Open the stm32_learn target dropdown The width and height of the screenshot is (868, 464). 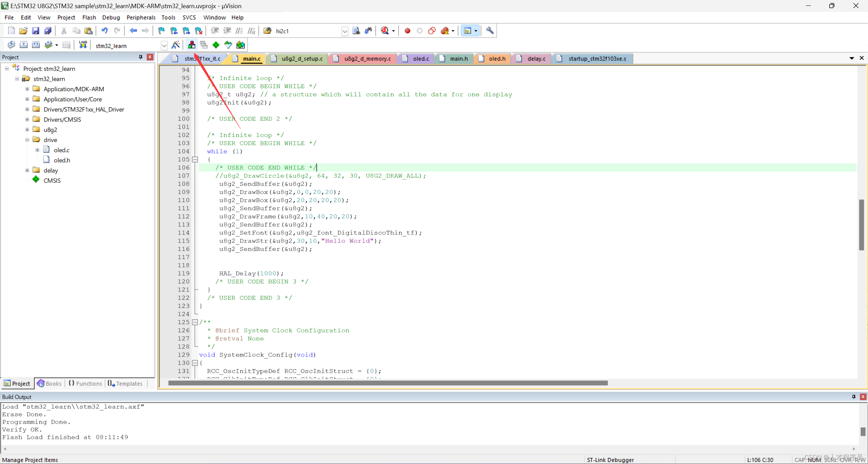coord(164,45)
